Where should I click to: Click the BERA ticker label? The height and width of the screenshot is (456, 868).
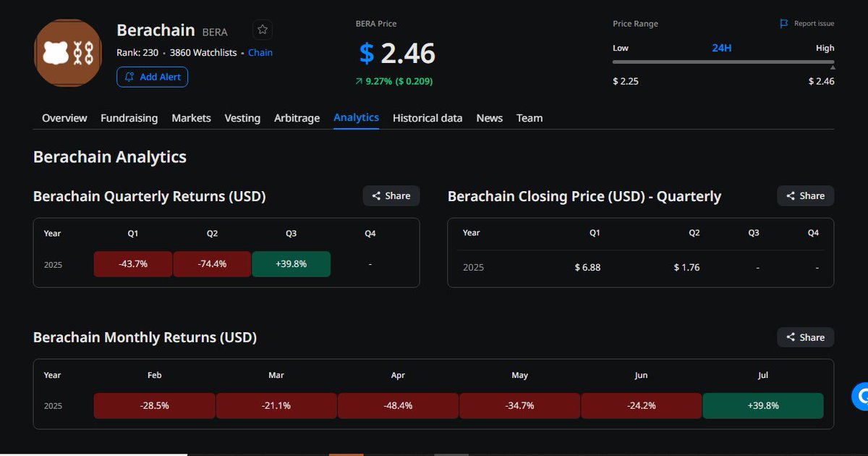pyautogui.click(x=215, y=32)
